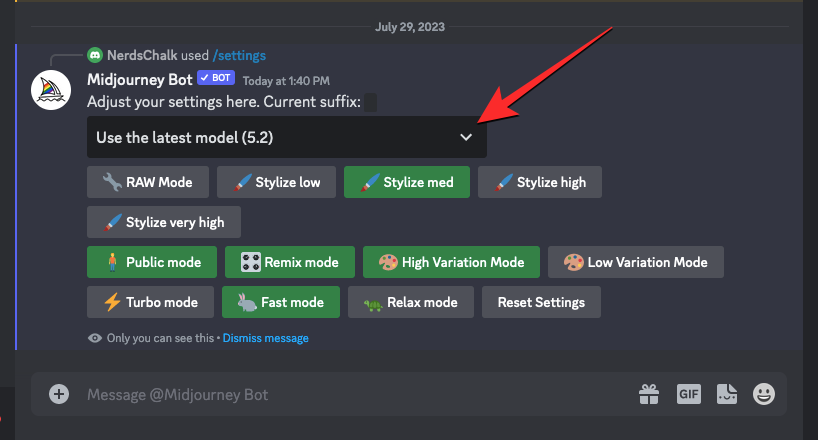Open the gift Nitro icon
The width and height of the screenshot is (818, 440).
649,394
